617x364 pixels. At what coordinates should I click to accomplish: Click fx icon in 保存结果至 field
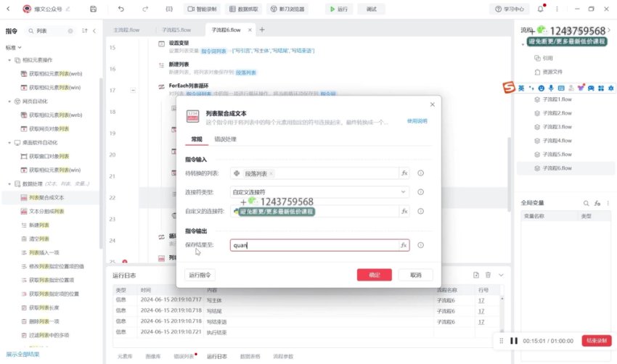point(404,246)
